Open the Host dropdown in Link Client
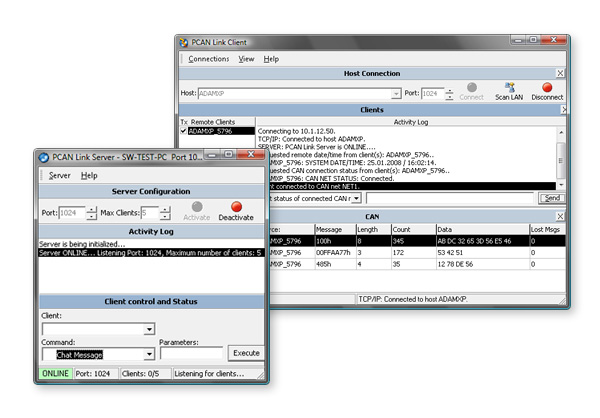Image resolution: width=600 pixels, height=418 pixels. tap(396, 94)
